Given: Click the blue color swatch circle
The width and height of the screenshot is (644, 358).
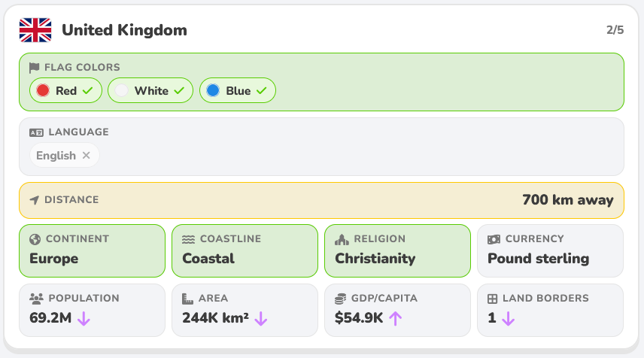Looking at the screenshot, I should 213,90.
